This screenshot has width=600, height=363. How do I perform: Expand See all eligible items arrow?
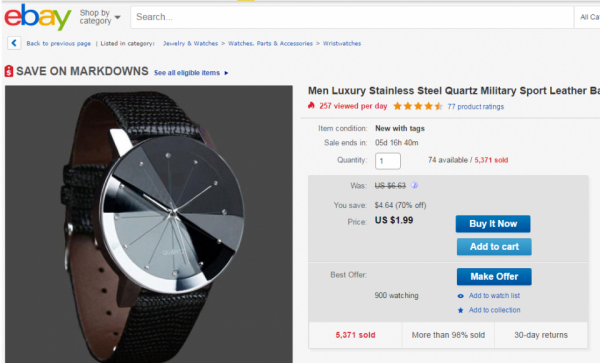[x=226, y=73]
